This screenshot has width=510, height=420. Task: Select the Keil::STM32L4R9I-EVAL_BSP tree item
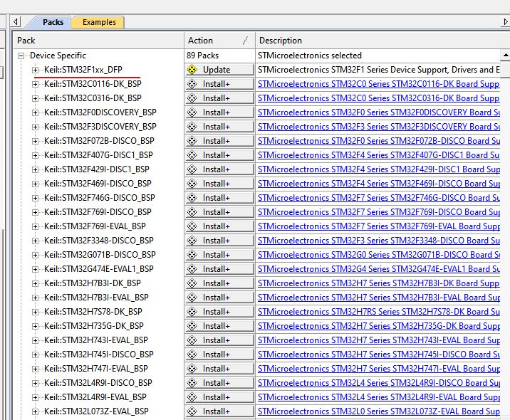(x=95, y=397)
